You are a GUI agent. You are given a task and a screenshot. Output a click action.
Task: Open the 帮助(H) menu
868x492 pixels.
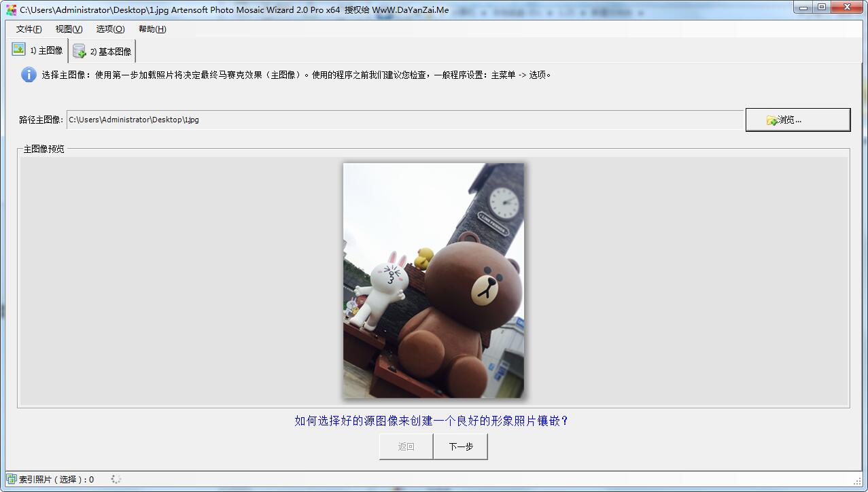(152, 29)
